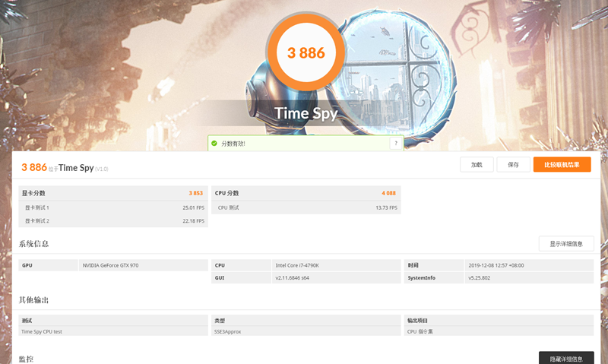
Task: Click the 时间 label cell
Action: [434, 265]
